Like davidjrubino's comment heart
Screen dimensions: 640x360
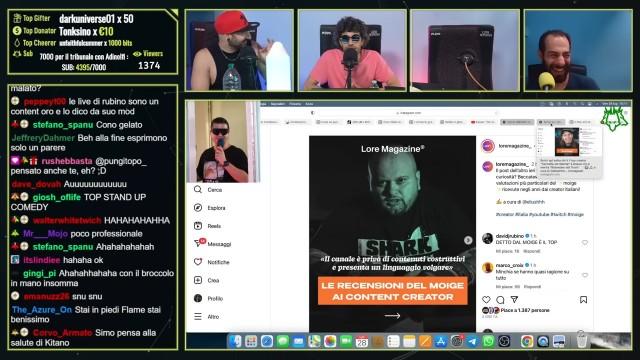(x=584, y=243)
